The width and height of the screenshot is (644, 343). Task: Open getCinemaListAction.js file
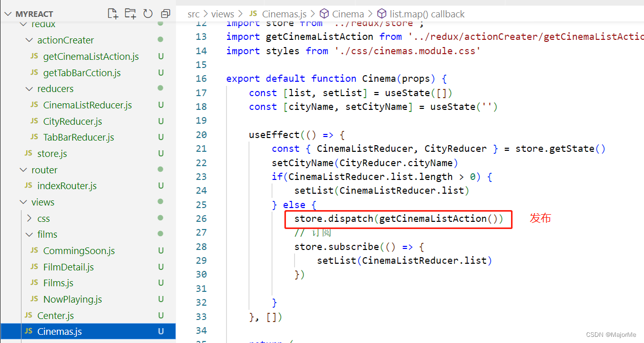click(91, 57)
